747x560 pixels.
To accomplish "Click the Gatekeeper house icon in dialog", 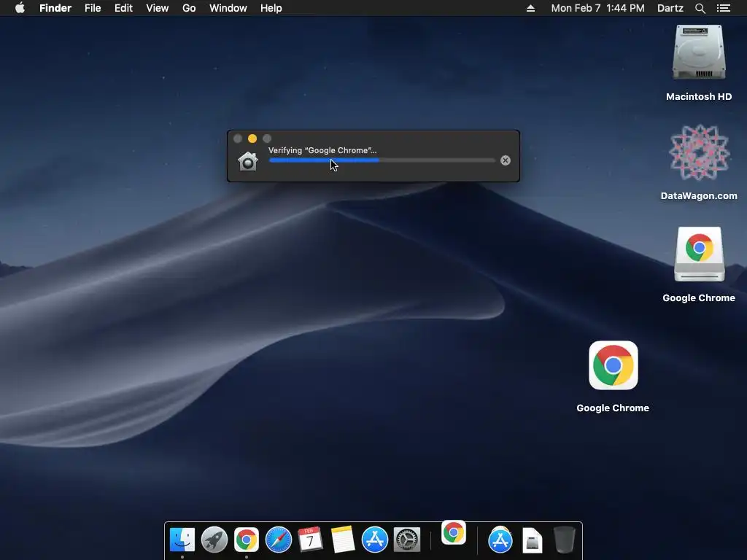I will pyautogui.click(x=248, y=161).
